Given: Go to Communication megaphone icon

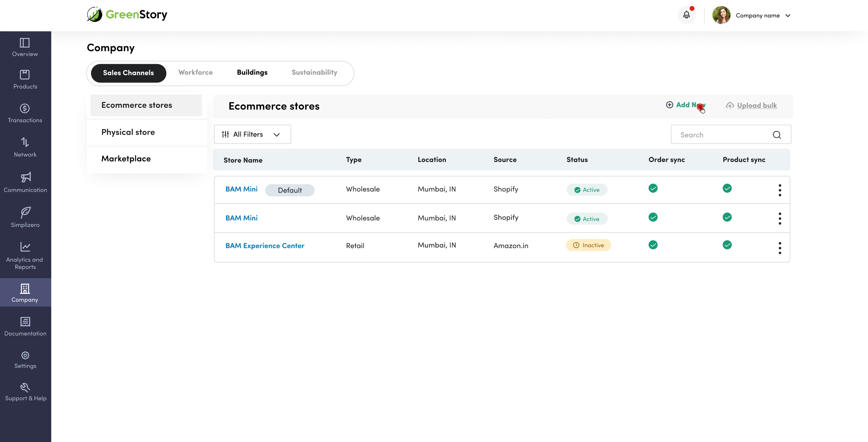Looking at the screenshot, I should click(x=25, y=177).
